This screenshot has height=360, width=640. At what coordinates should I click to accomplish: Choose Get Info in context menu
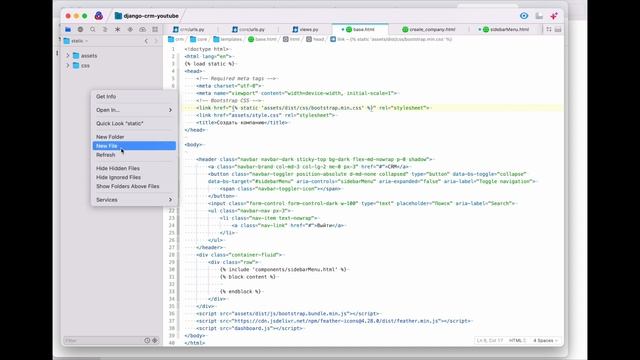click(x=134, y=96)
